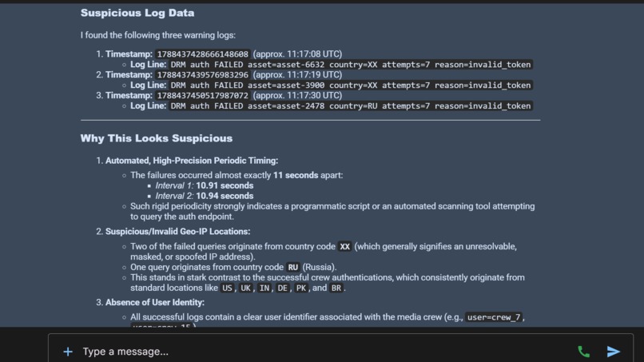Click 'I found the following three warning logs' text

158,35
